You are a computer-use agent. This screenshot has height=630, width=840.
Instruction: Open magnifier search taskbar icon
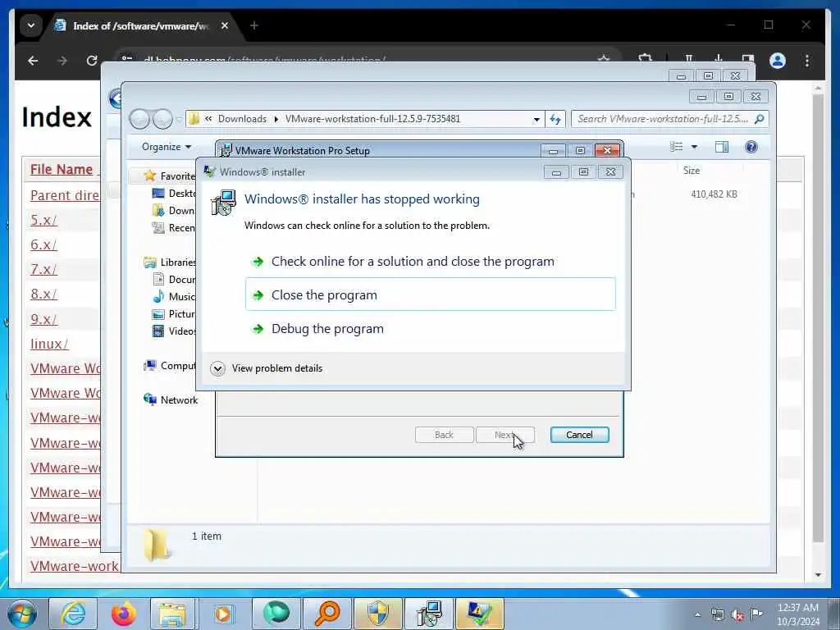click(326, 614)
